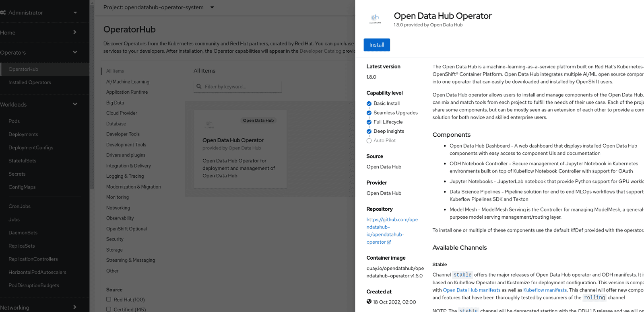This screenshot has height=312, width=644.
Task: Follow the Open Data Hub manifests link
Action: click(x=472, y=290)
